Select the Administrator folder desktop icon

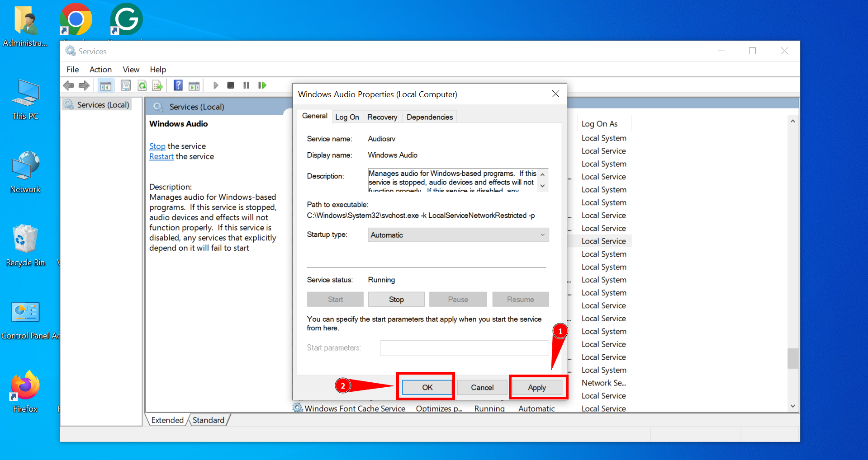25,26
